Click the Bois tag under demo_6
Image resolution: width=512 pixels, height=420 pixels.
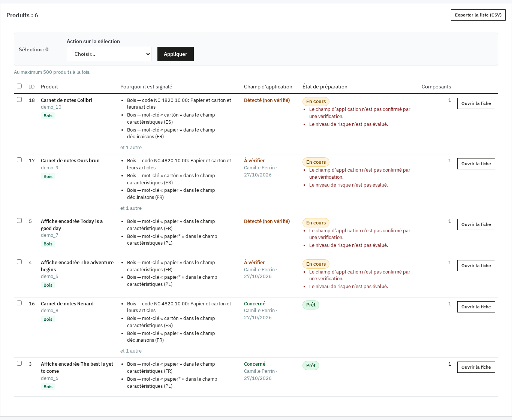[48, 387]
